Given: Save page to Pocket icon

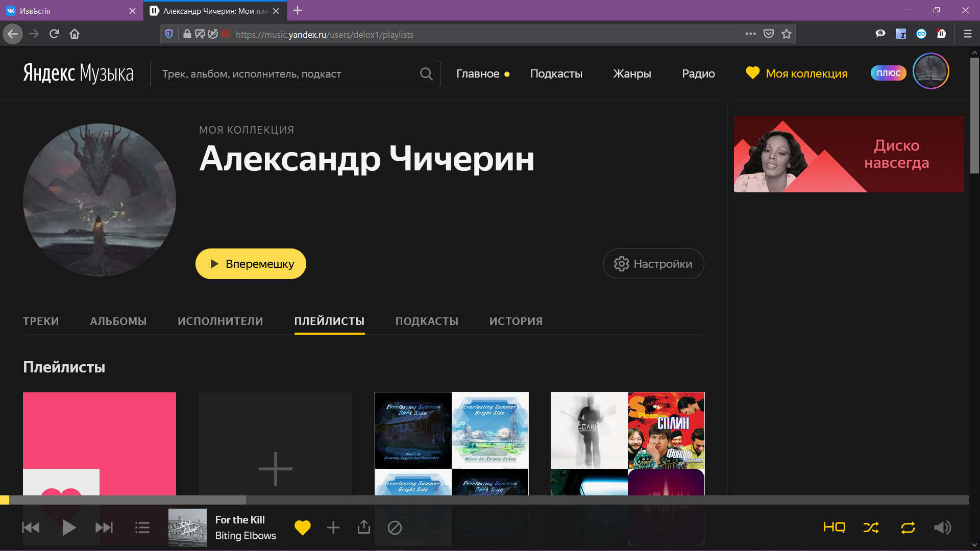Looking at the screenshot, I should tap(769, 34).
